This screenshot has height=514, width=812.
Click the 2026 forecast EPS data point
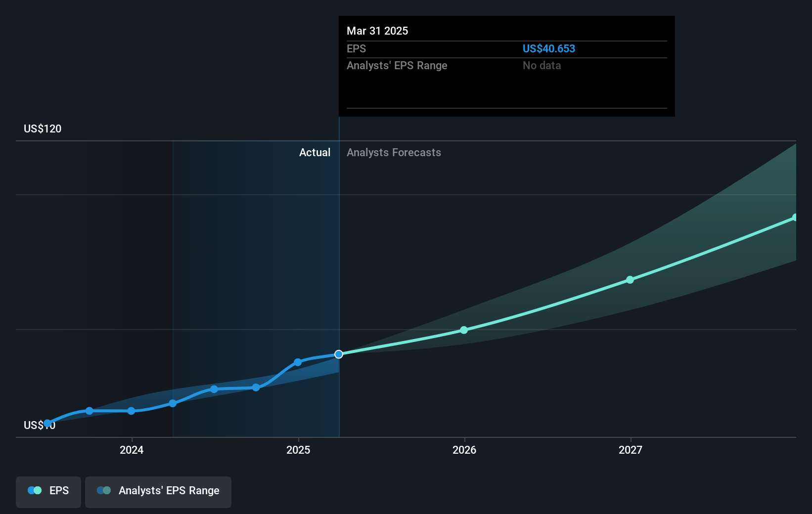pos(464,330)
